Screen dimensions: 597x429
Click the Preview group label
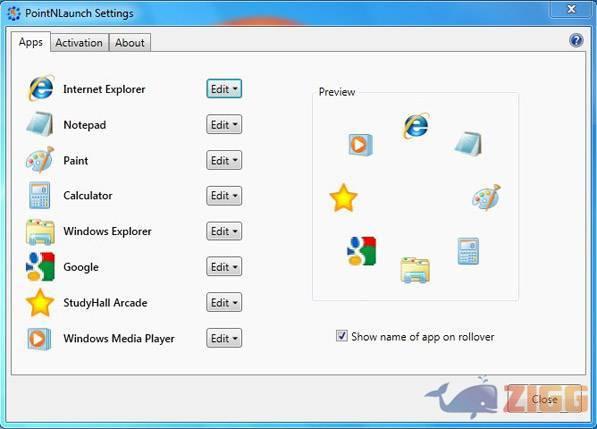pyautogui.click(x=337, y=92)
